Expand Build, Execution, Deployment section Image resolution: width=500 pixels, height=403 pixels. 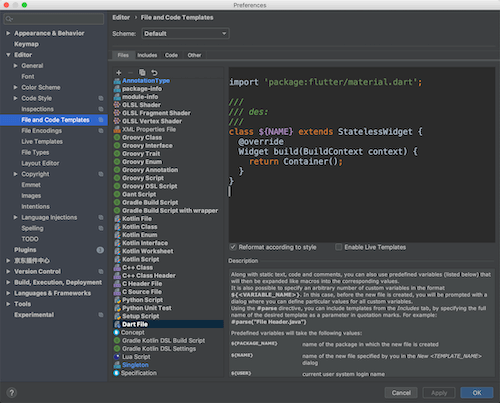[8, 282]
